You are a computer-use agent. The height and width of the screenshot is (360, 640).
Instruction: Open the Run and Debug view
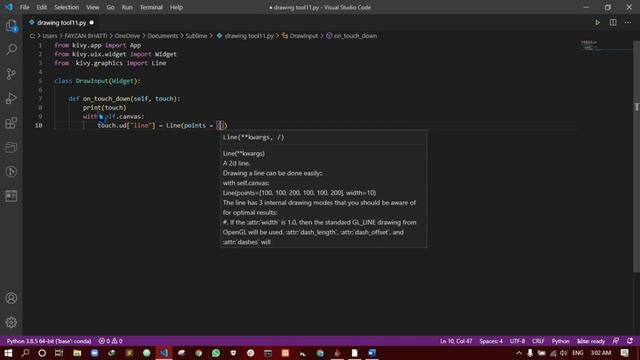coord(11,98)
